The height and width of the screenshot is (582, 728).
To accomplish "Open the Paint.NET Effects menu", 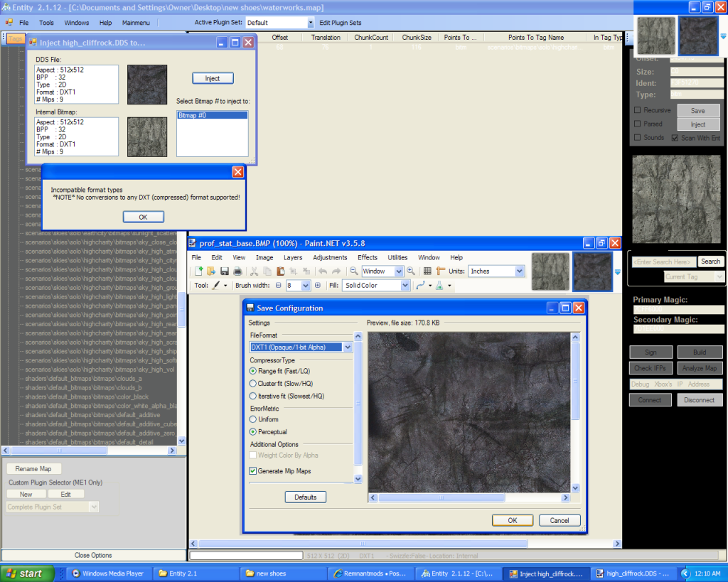I will coord(368,257).
